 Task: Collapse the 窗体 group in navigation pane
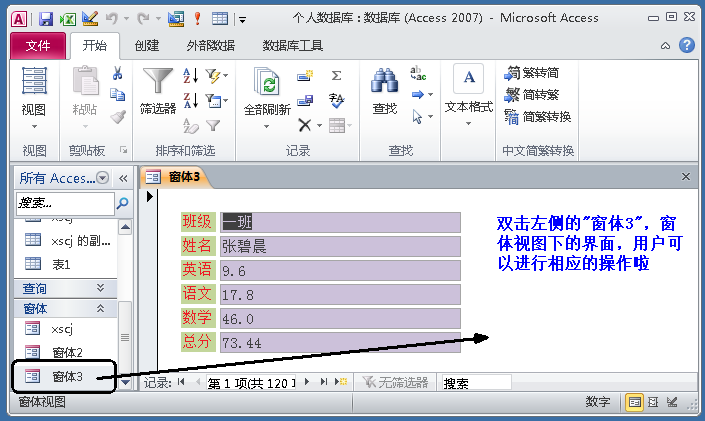101,308
